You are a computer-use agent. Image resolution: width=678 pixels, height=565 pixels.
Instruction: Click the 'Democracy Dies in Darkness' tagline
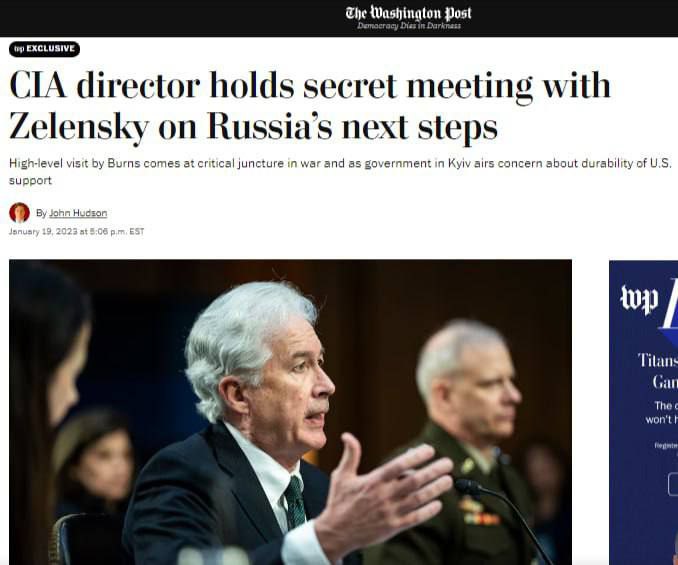(409, 26)
